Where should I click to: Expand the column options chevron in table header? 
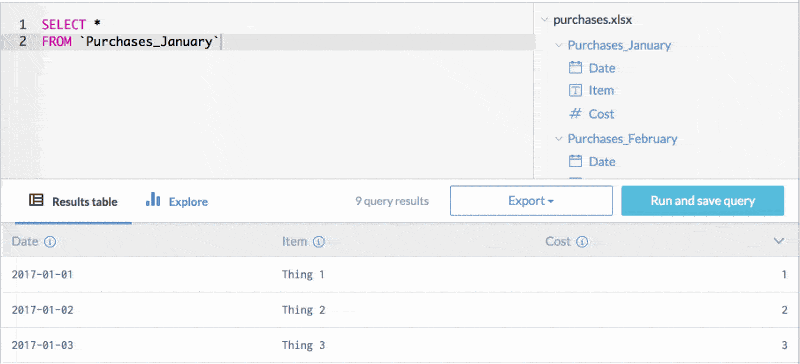779,241
